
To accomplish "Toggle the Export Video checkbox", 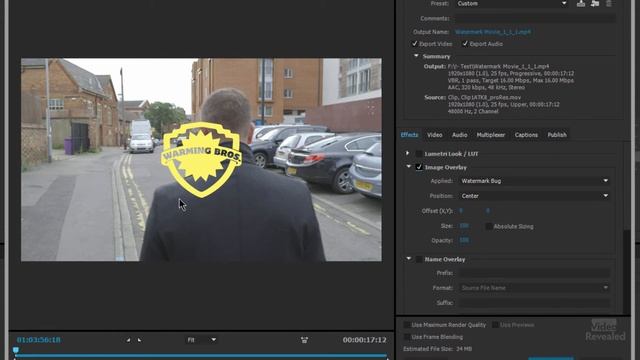I will pyautogui.click(x=415, y=44).
